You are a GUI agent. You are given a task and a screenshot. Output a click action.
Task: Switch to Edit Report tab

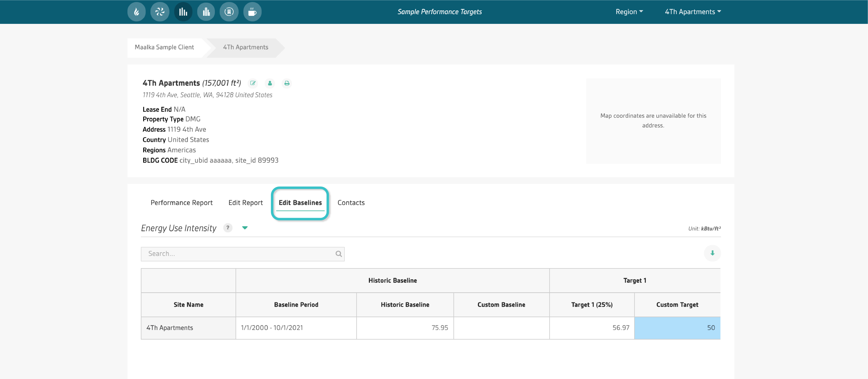pyautogui.click(x=246, y=203)
